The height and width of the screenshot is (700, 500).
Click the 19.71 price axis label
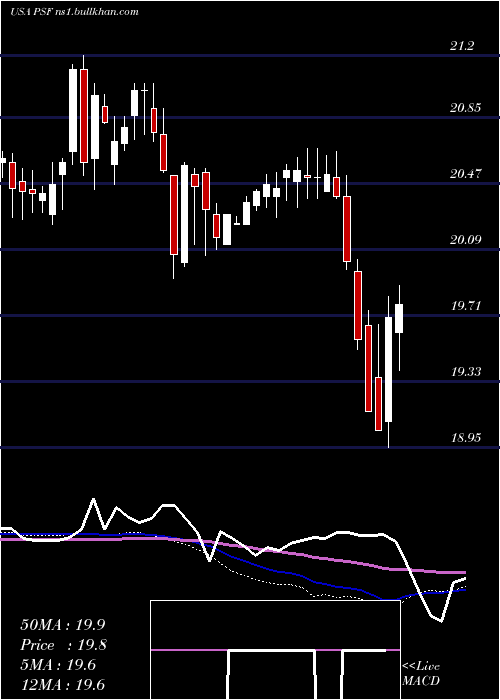466,306
